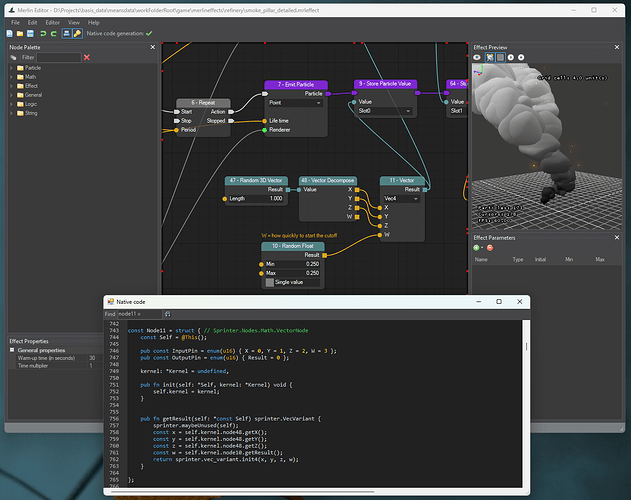The image size is (631, 500).
Task: Click the save disk toolbar icon
Action: (x=30, y=33)
